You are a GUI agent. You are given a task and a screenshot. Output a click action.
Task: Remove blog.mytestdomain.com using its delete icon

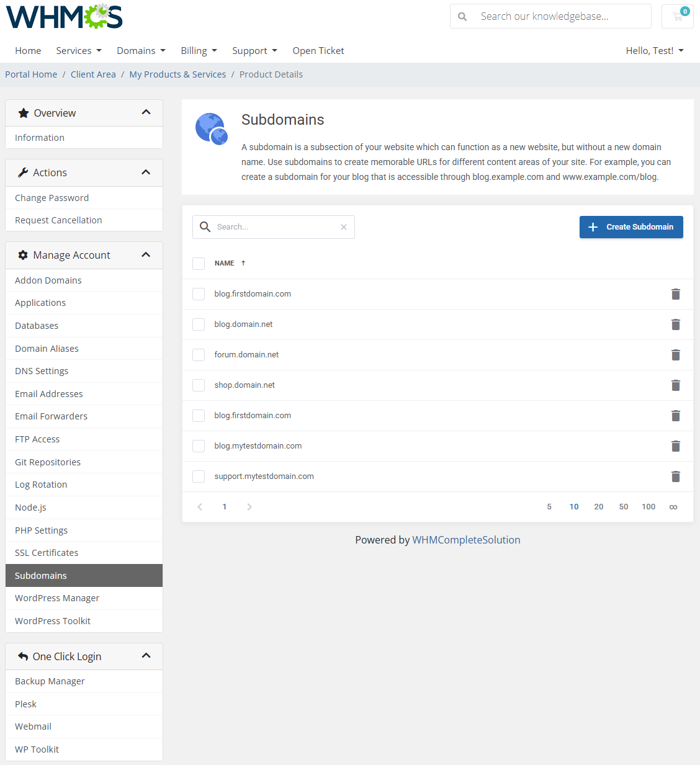(676, 446)
